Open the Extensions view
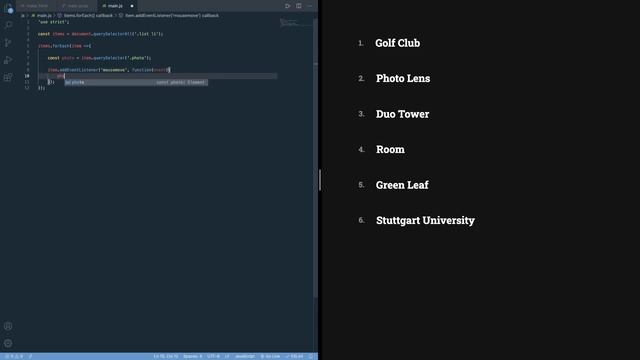 8,77
